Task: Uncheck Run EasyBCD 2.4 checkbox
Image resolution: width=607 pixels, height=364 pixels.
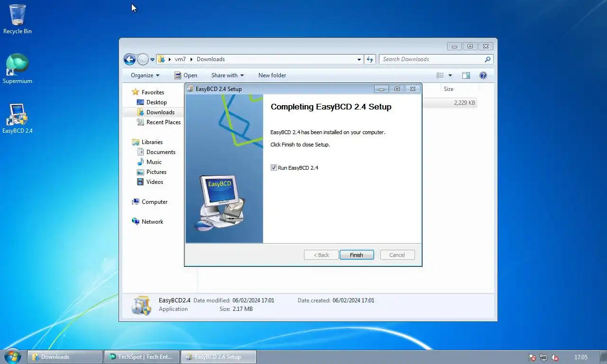Action: coord(274,168)
